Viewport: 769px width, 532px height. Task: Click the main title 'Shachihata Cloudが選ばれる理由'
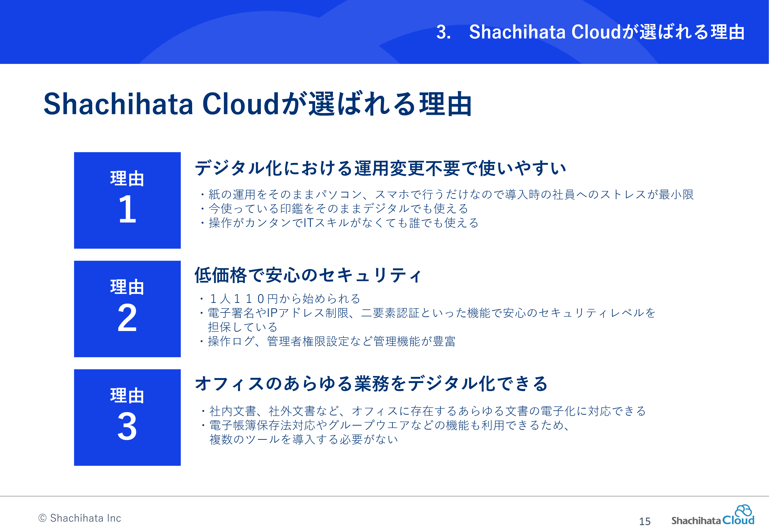[x=257, y=104]
